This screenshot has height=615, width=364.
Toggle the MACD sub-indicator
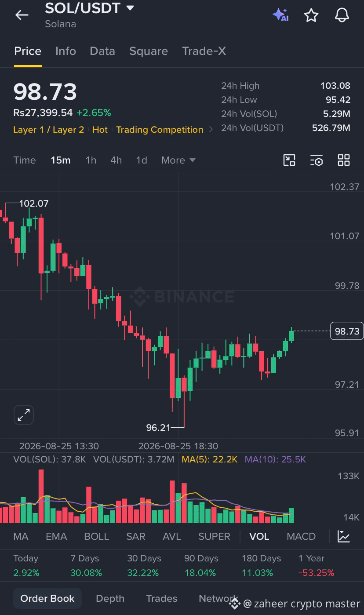(x=301, y=536)
